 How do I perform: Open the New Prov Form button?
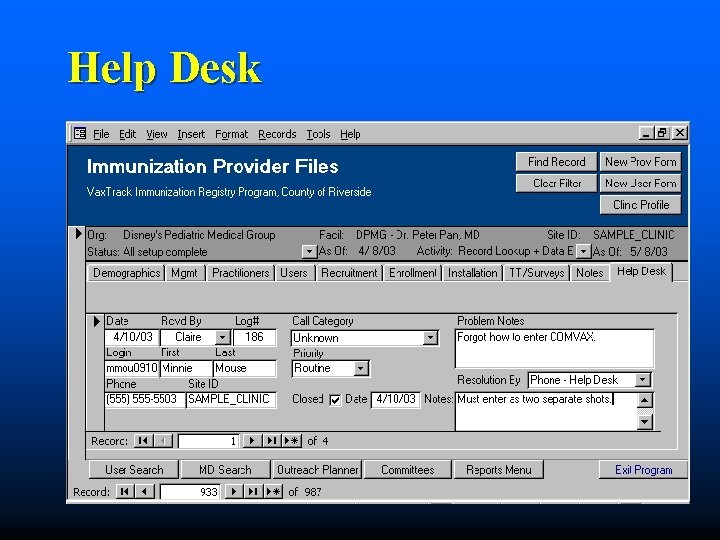click(x=641, y=162)
